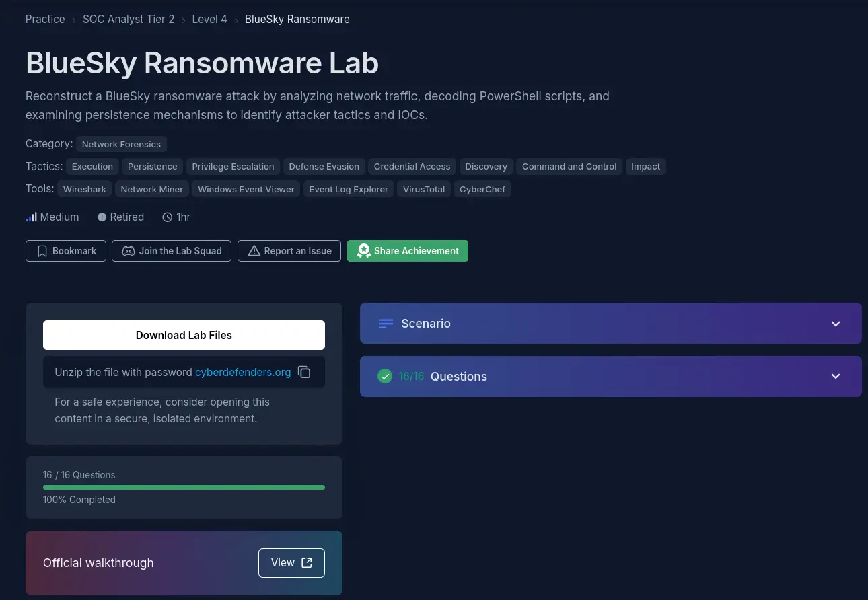
Task: Click the green checkmark icon next to Questions
Action: (385, 376)
